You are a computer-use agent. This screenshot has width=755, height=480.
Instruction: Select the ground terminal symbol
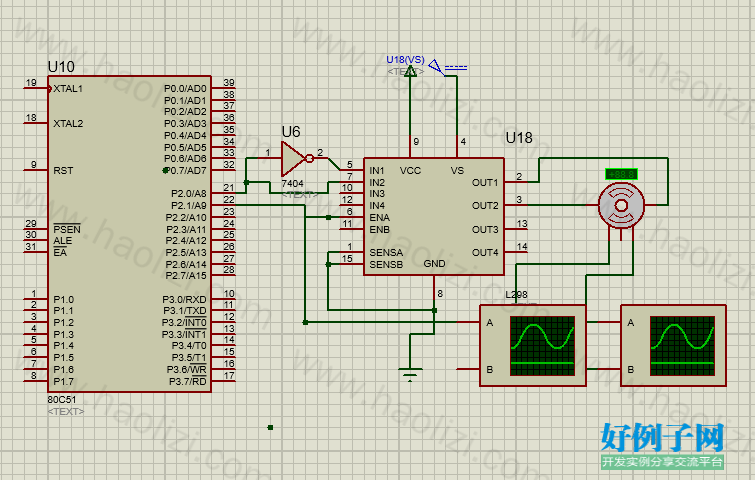pos(410,374)
